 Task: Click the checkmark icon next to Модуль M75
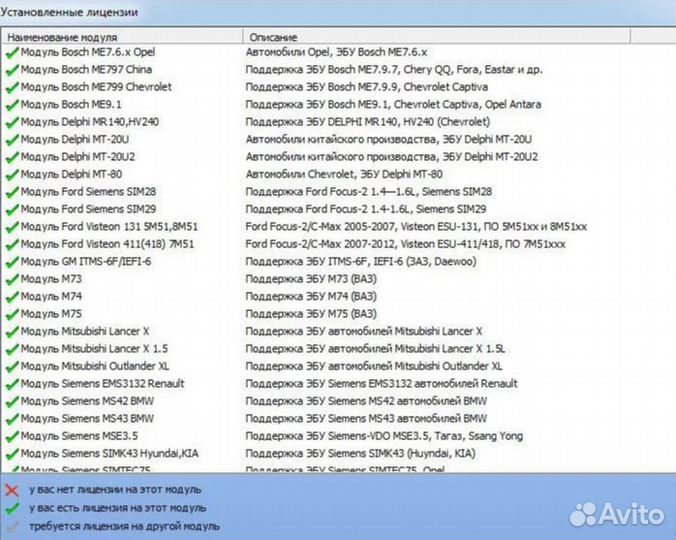[12, 314]
